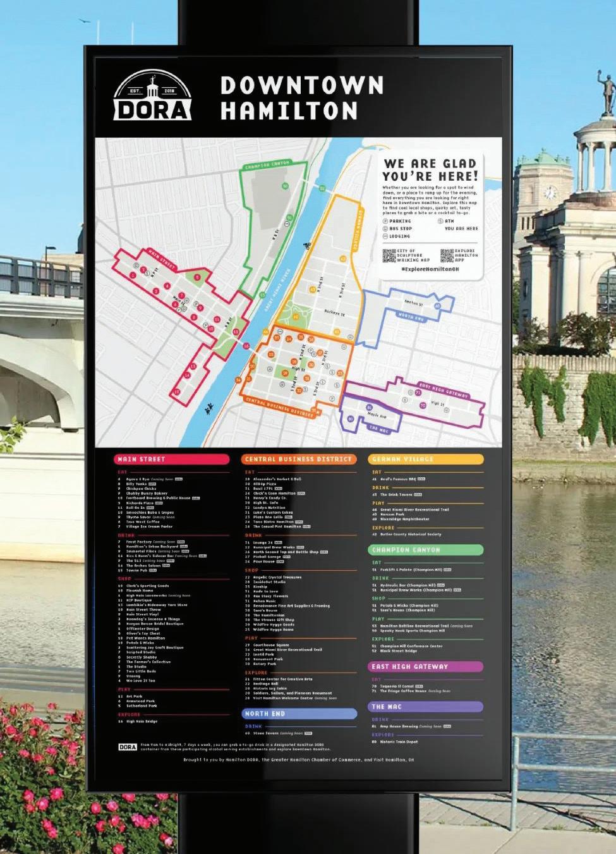Viewport: 616px width, 854px height.
Task: Click the Explore Hamilton App QR code
Action: pyautogui.click(x=447, y=255)
